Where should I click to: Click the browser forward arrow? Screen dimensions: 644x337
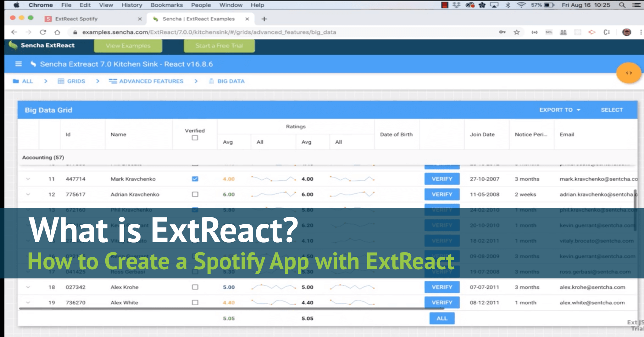(x=28, y=32)
